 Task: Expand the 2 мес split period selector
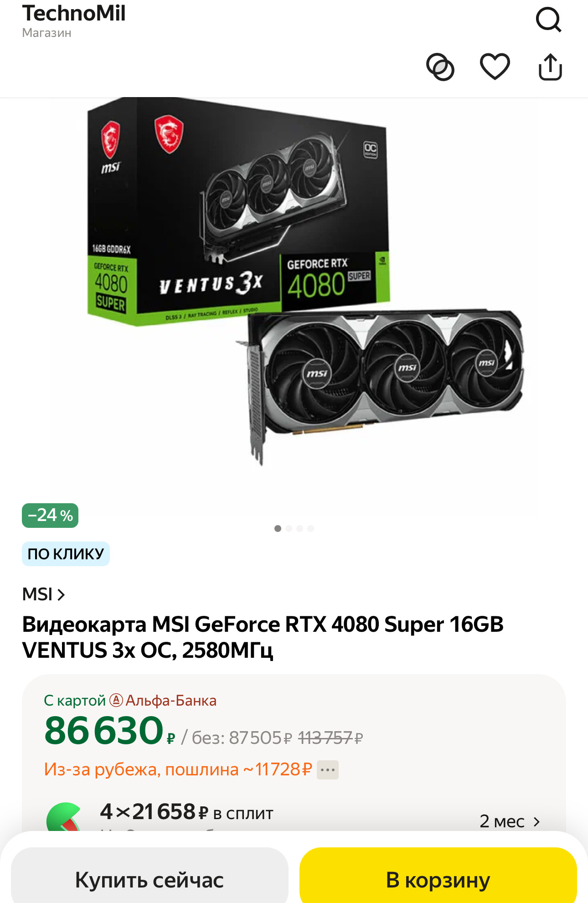point(510,821)
